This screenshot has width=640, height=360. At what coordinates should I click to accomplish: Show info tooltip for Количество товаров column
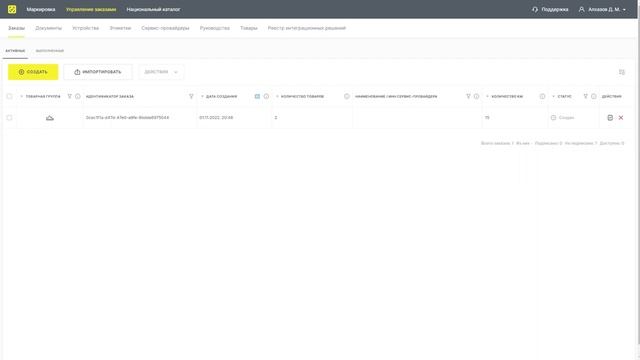pyautogui.click(x=347, y=96)
